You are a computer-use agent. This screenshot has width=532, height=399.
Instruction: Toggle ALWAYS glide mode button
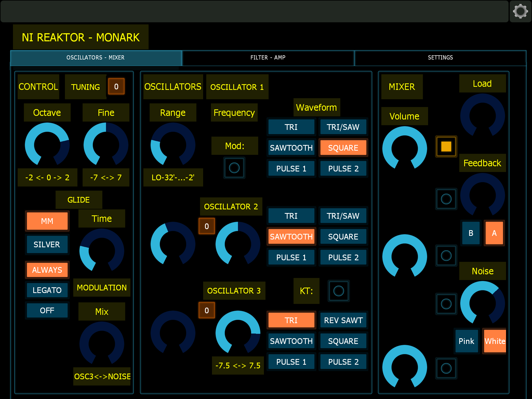click(47, 269)
